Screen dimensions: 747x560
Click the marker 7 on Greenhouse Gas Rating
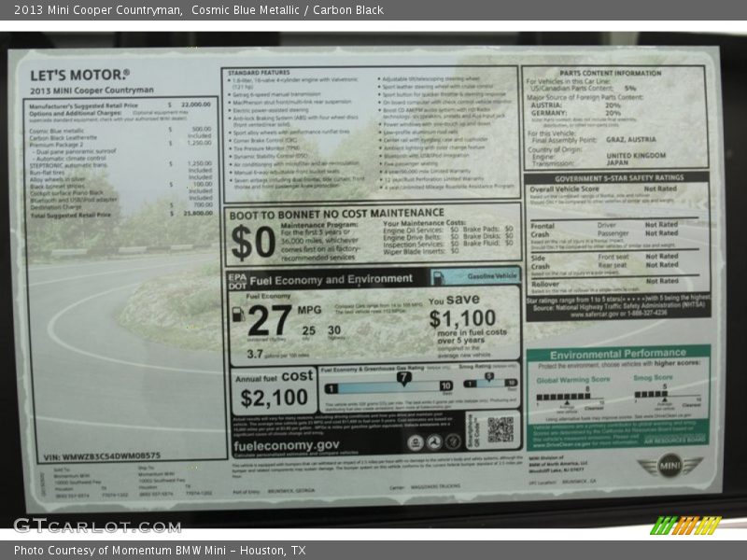click(x=403, y=379)
